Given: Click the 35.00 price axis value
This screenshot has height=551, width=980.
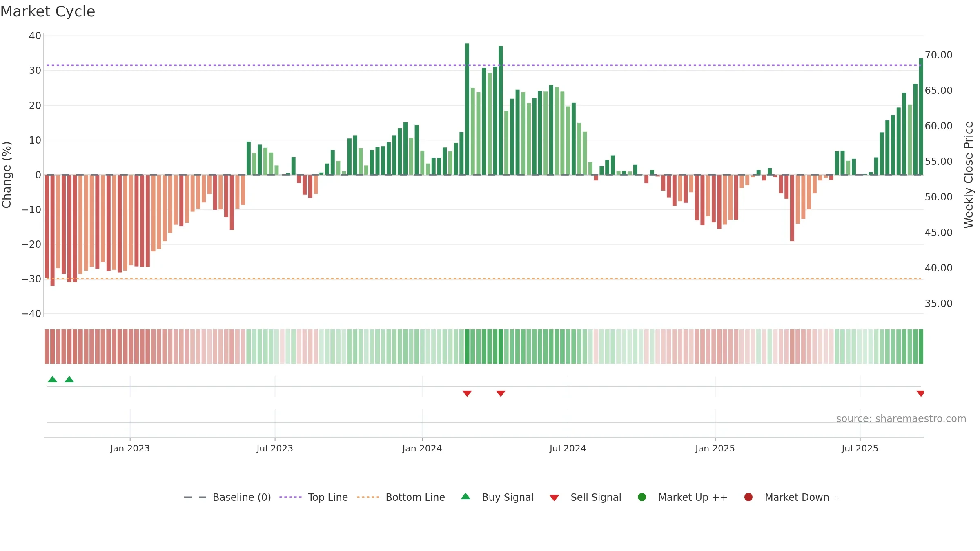Looking at the screenshot, I should 939,304.
